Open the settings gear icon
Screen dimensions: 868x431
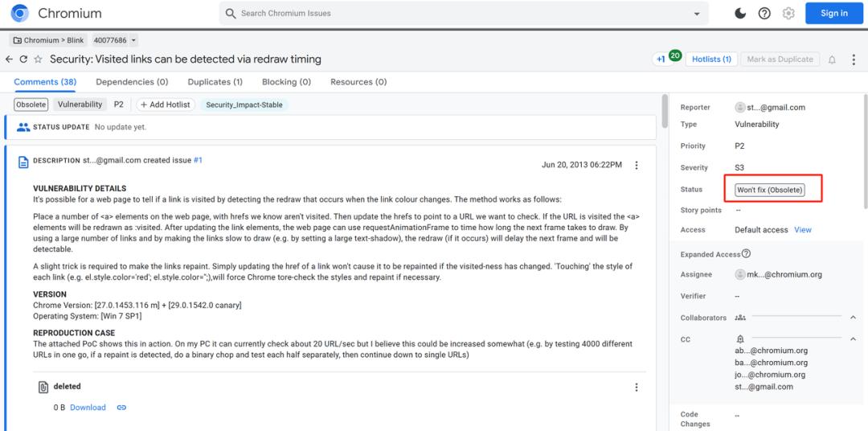pos(788,14)
